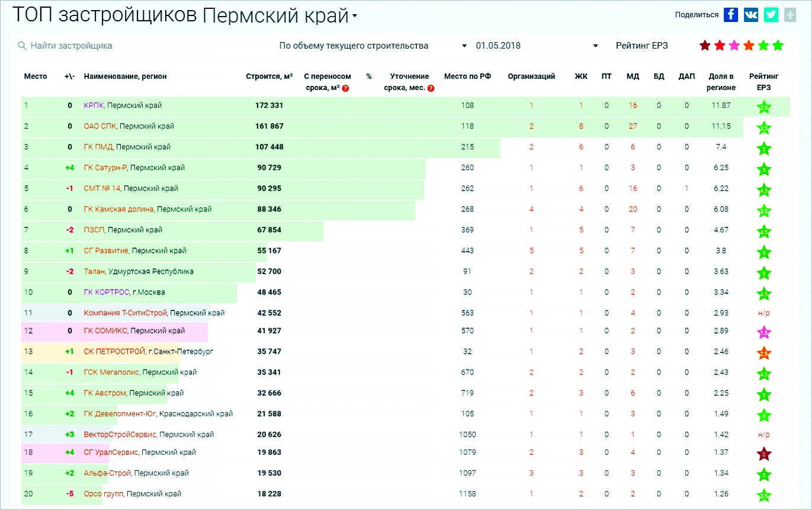
Task: Click change value -5 in Орсо групп row
Action: [x=70, y=493]
